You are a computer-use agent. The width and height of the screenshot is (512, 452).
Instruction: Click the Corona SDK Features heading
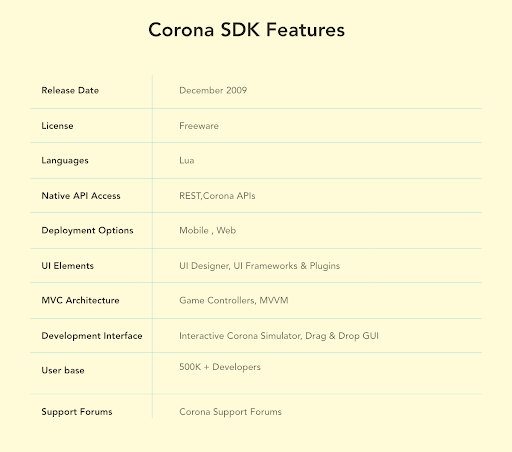(246, 30)
